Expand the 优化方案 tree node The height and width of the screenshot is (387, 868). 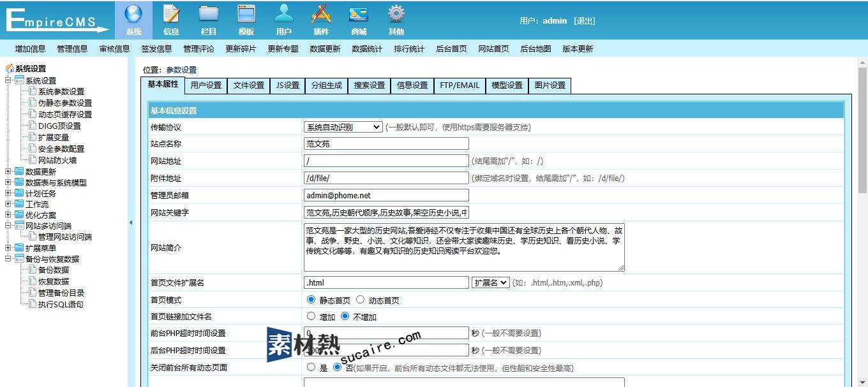click(8, 215)
